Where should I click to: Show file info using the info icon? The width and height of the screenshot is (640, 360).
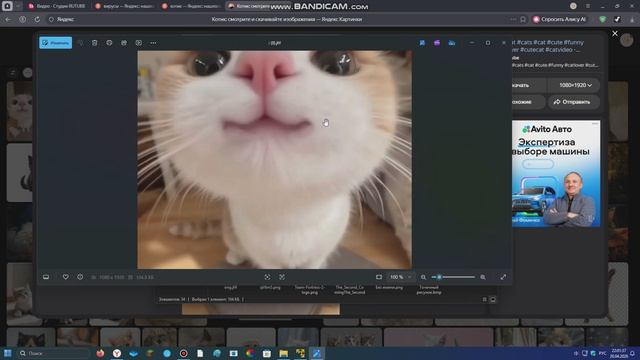pos(80,277)
